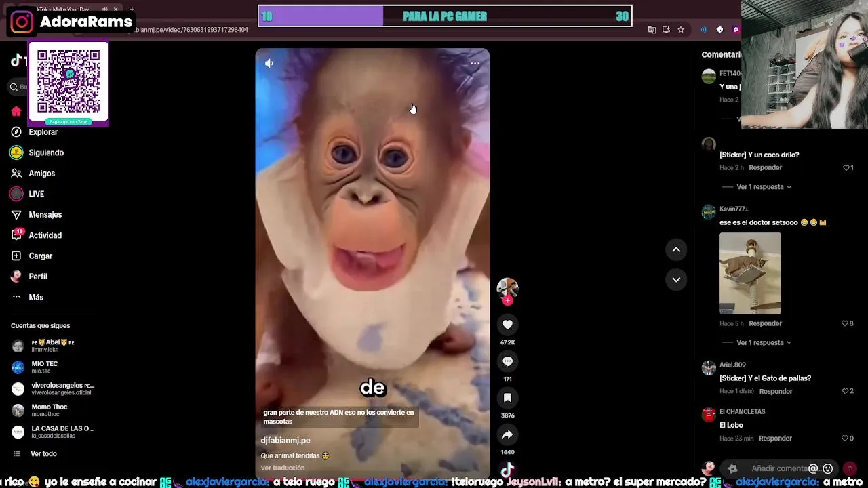The width and height of the screenshot is (868, 488).
Task: Open the white dice-shaped browser extension
Action: (719, 30)
